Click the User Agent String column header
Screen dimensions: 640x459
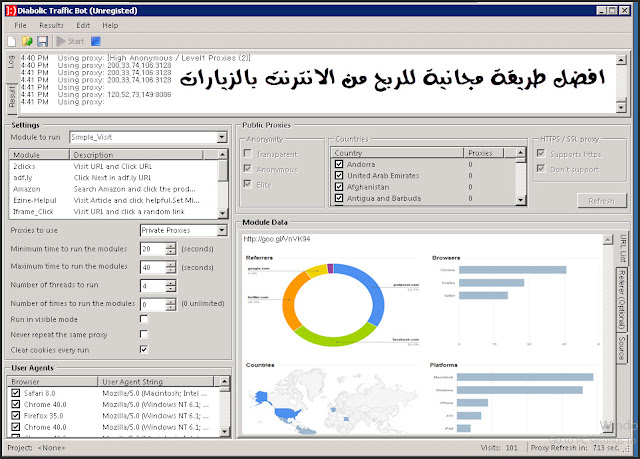coord(156,381)
